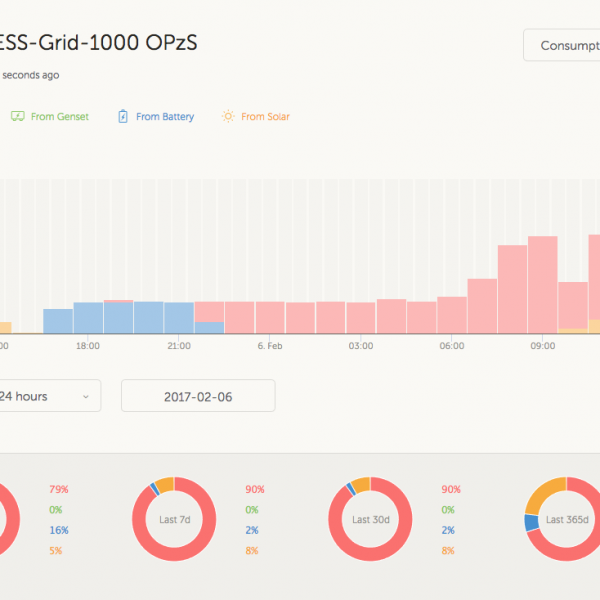The width and height of the screenshot is (600, 600).
Task: Click the blue battery bar at 18:00
Action: tap(88, 317)
